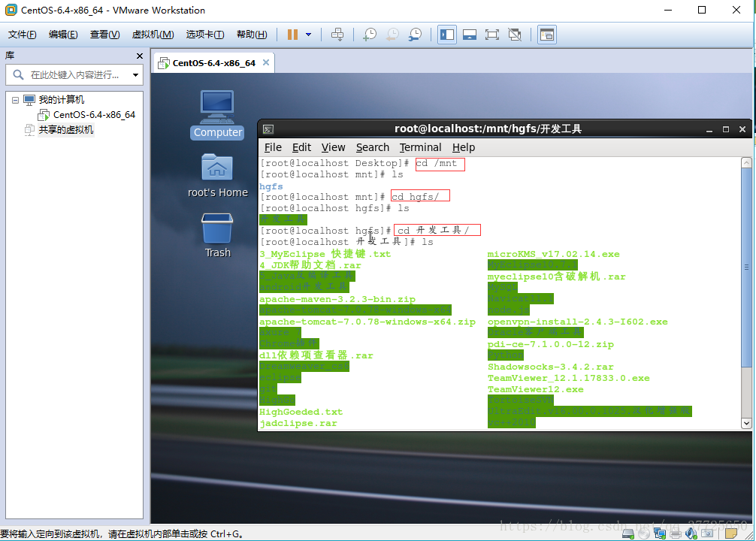Toggle the console view button
The width and height of the screenshot is (756, 541).
(x=547, y=35)
